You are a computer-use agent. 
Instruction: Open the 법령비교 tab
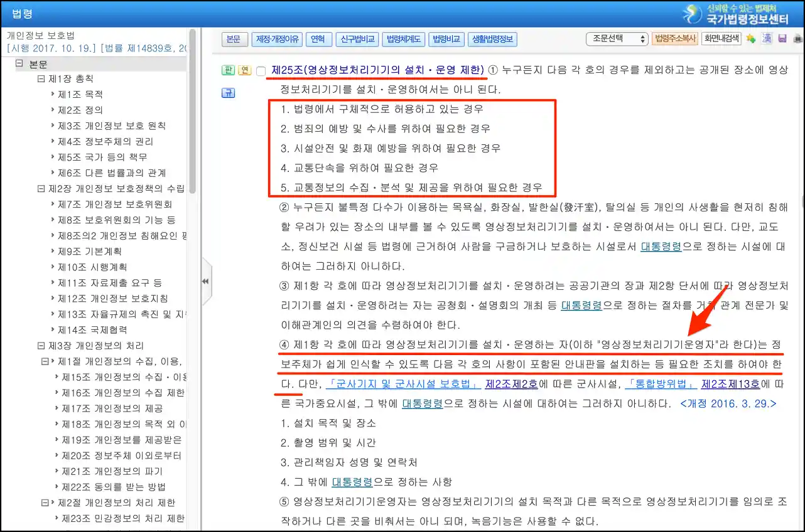click(446, 39)
